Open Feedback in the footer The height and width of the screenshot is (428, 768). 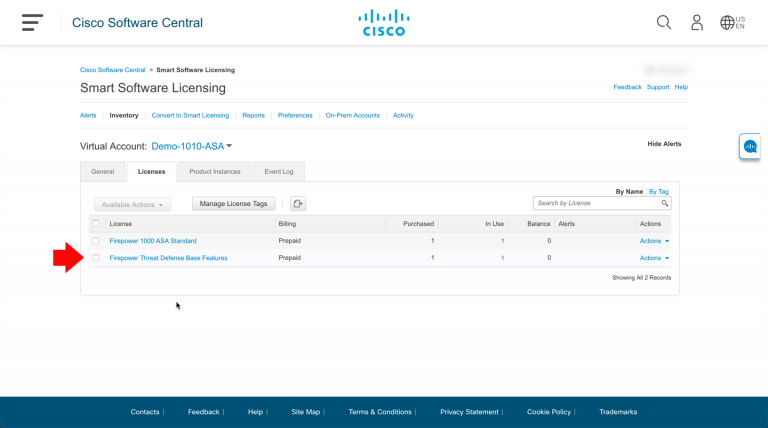pos(203,412)
